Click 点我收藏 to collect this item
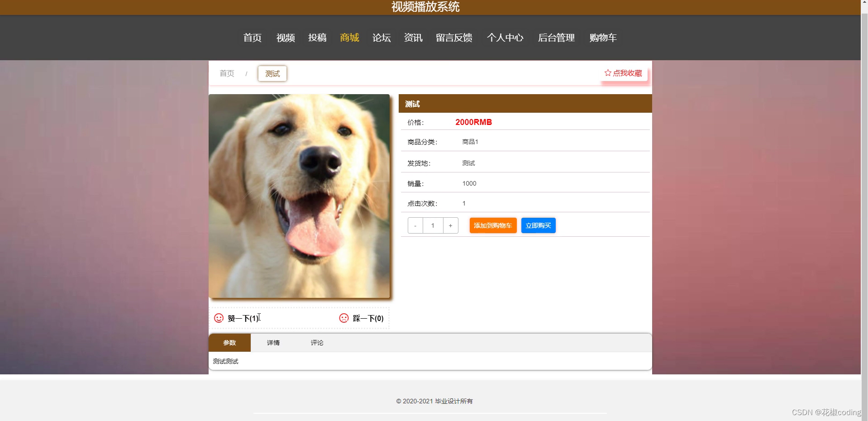This screenshot has width=868, height=421. tap(627, 73)
